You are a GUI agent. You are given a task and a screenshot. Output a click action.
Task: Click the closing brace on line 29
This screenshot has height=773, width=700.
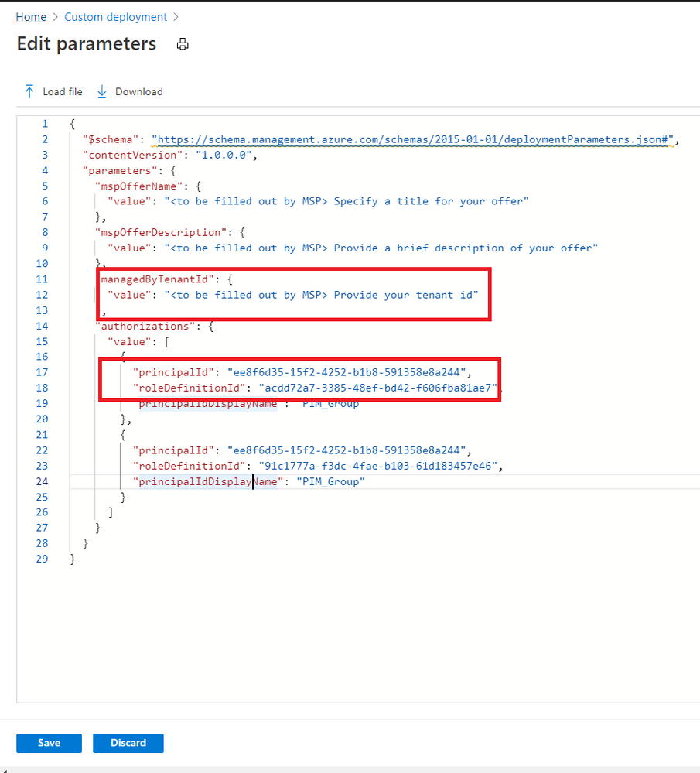pyautogui.click(x=73, y=559)
